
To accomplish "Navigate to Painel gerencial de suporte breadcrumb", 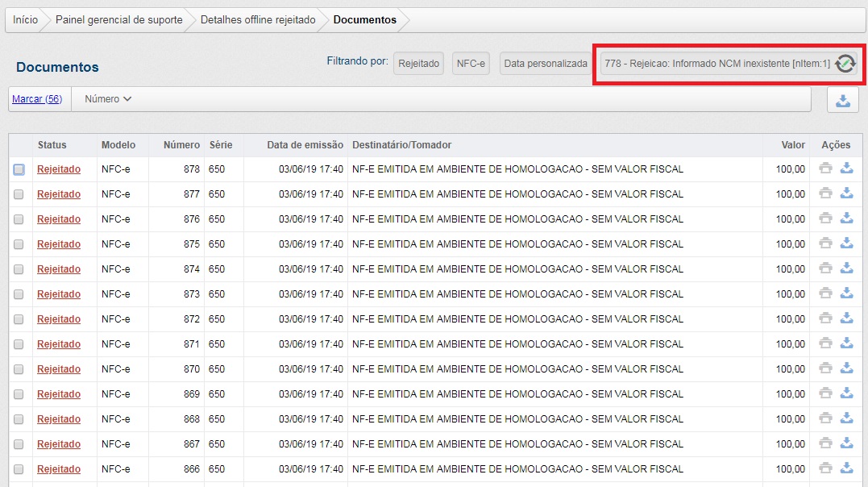I will [x=118, y=20].
